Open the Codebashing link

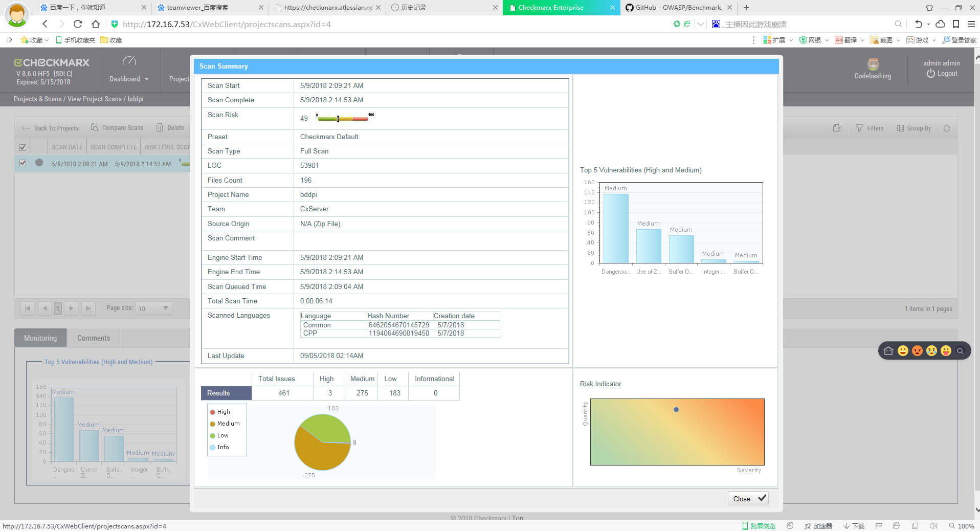click(873, 69)
